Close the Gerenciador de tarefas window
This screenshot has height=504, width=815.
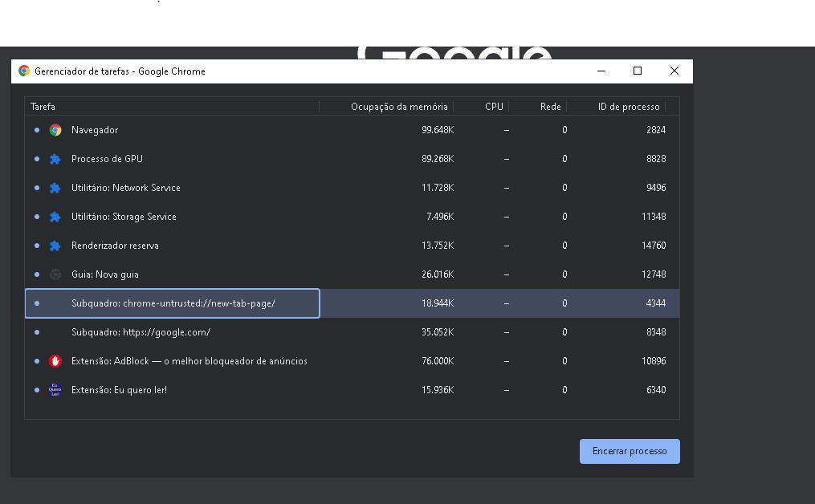(x=674, y=71)
